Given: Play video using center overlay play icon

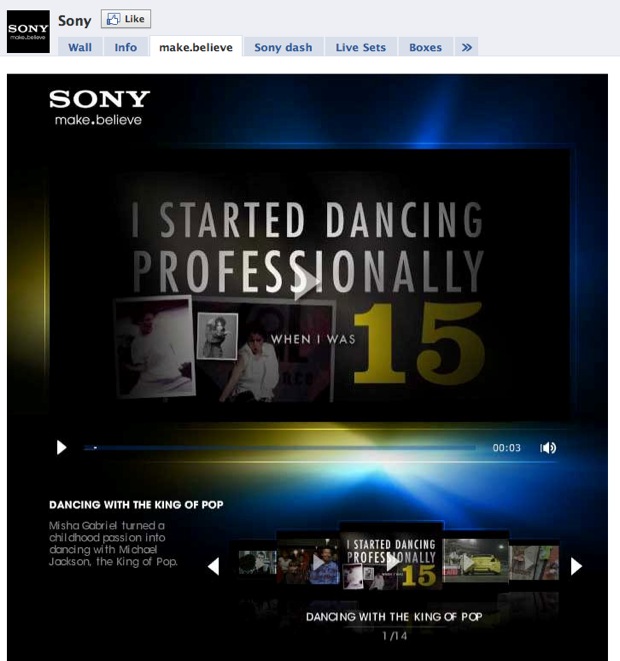Looking at the screenshot, I should coord(307,283).
